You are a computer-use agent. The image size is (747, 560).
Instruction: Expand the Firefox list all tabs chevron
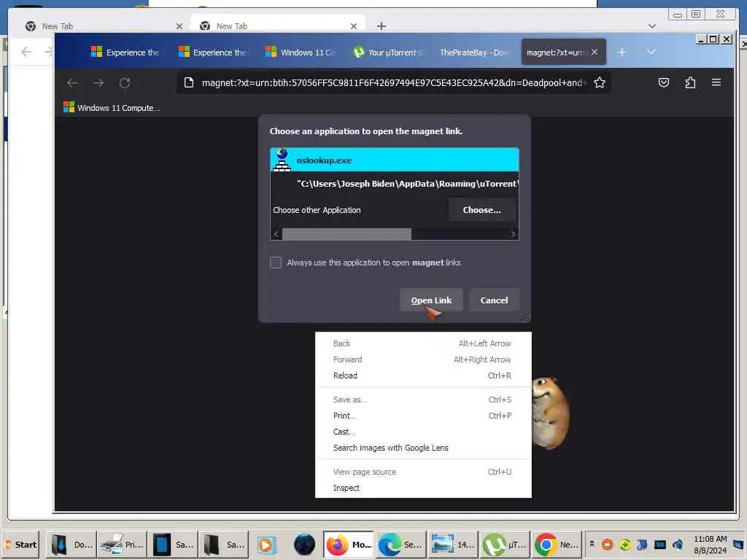pyautogui.click(x=651, y=52)
